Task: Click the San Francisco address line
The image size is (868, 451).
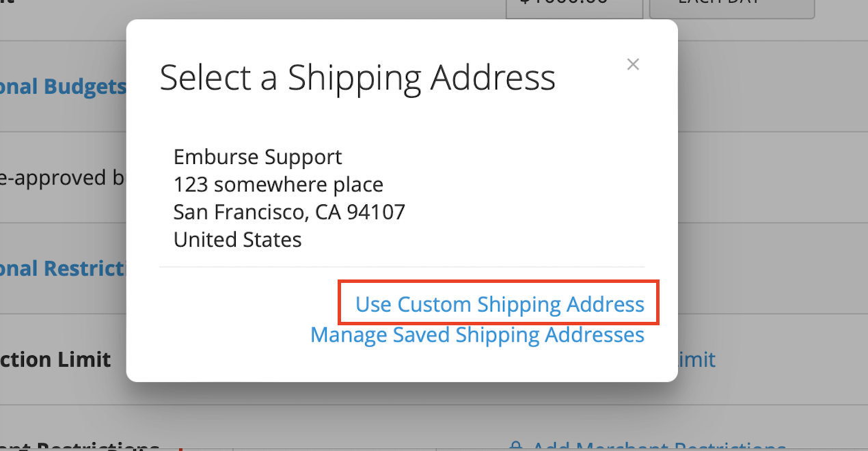Action: (x=288, y=212)
